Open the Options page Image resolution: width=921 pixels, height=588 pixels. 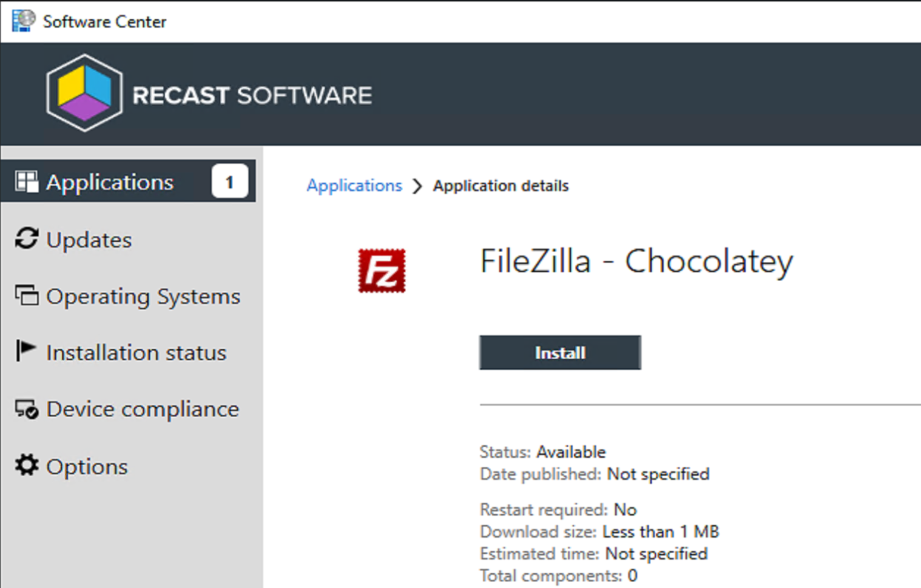87,467
